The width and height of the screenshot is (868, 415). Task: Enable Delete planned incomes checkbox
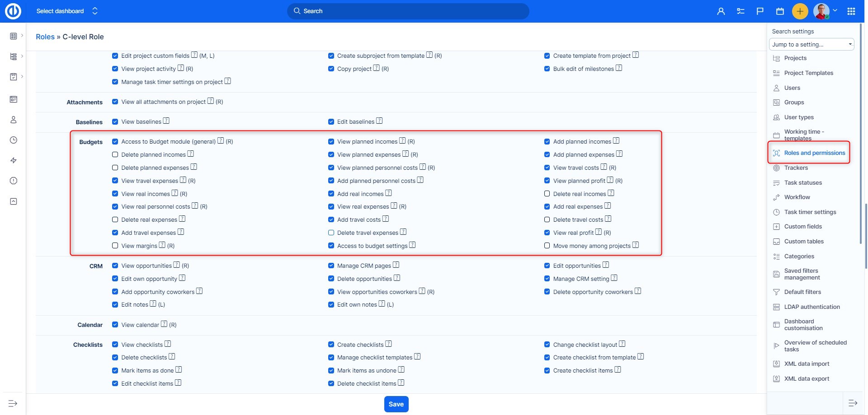(x=115, y=154)
